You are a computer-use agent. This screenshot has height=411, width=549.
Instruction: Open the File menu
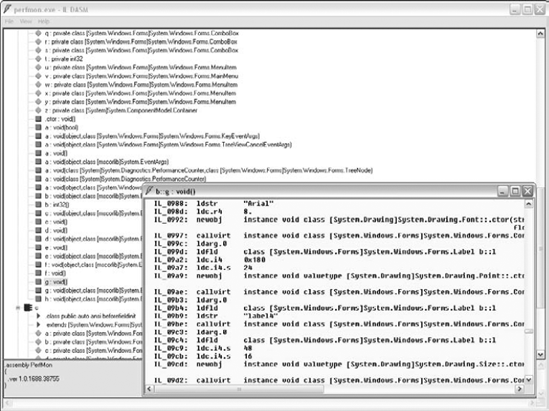pyautogui.click(x=9, y=22)
